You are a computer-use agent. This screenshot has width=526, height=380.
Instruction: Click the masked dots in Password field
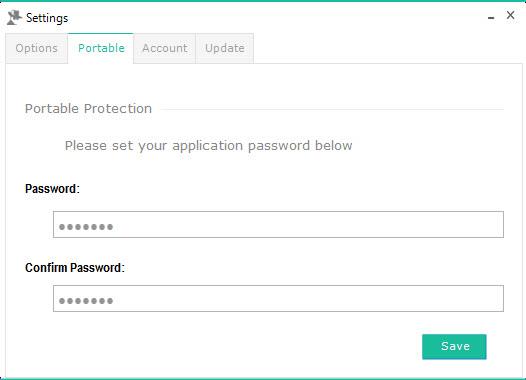tap(86, 227)
